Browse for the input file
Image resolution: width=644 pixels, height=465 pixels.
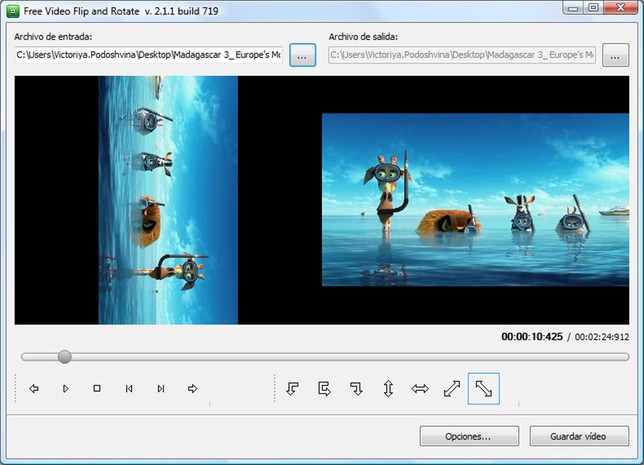coord(303,55)
